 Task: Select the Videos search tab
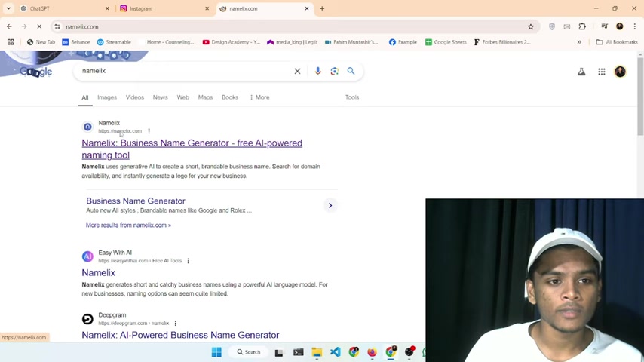[135, 97]
